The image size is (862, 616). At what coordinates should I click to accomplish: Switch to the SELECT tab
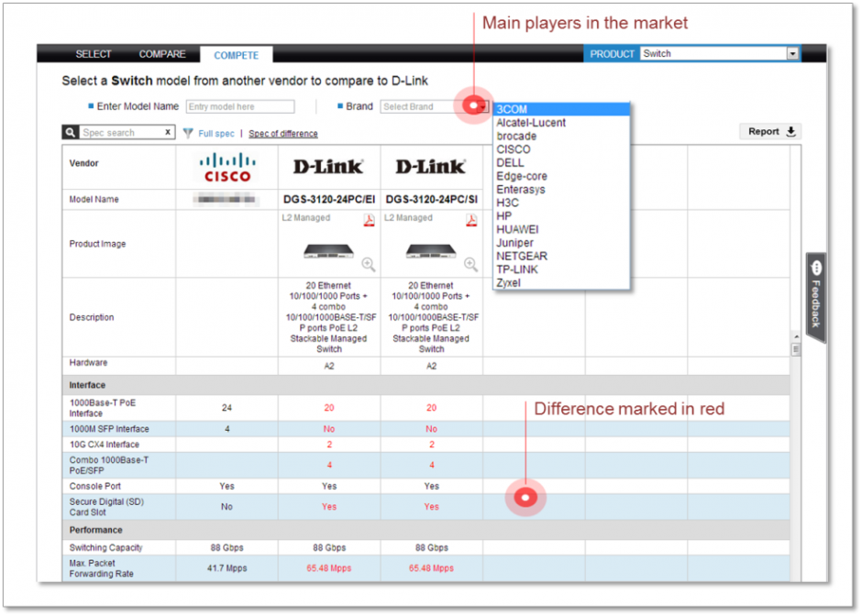coord(94,54)
